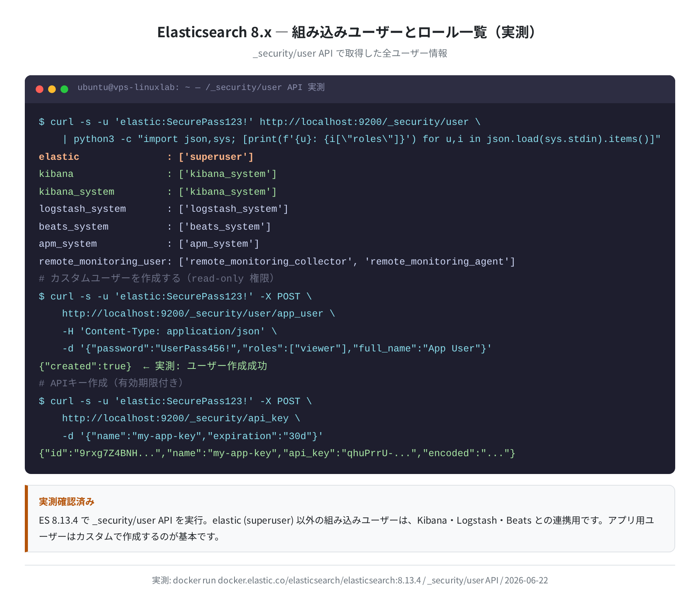Click the ['superuser'] role value
Screen dimensions: 700x602
(x=216, y=157)
